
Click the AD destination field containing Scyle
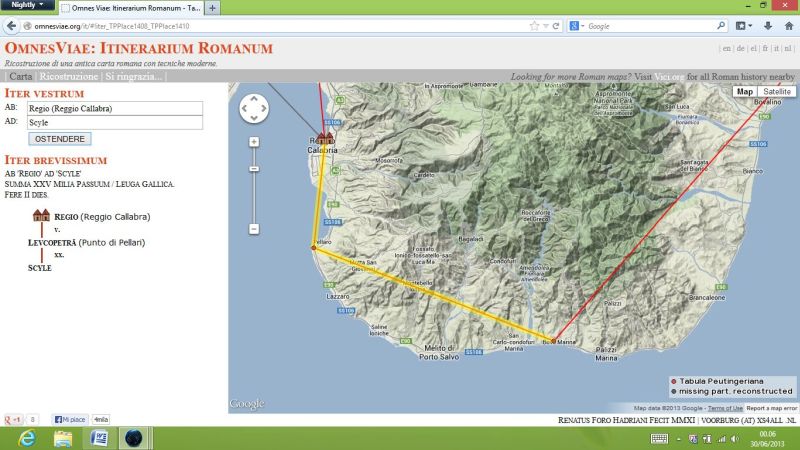(114, 122)
